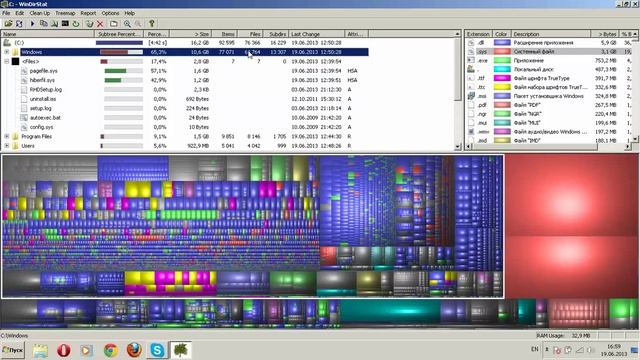Click the Copy path toolbar icon

coord(43,24)
